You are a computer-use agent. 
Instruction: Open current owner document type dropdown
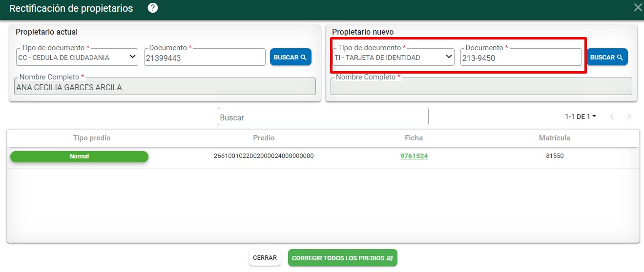coord(78,57)
